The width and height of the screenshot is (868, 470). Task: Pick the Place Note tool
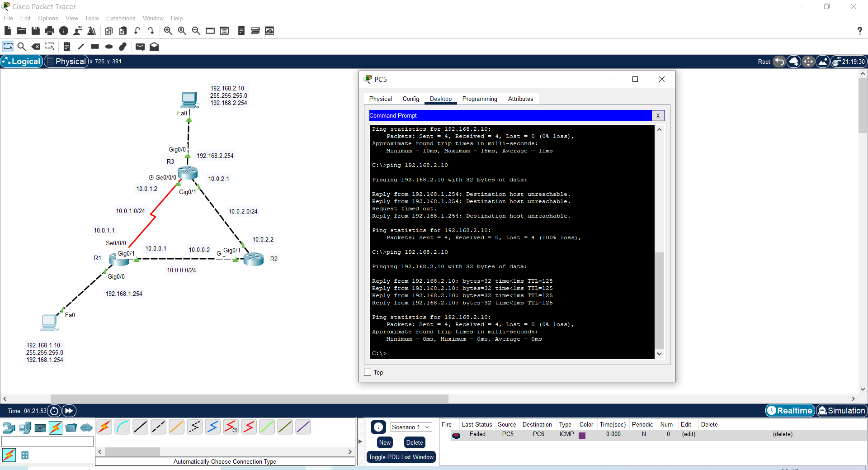(x=67, y=47)
